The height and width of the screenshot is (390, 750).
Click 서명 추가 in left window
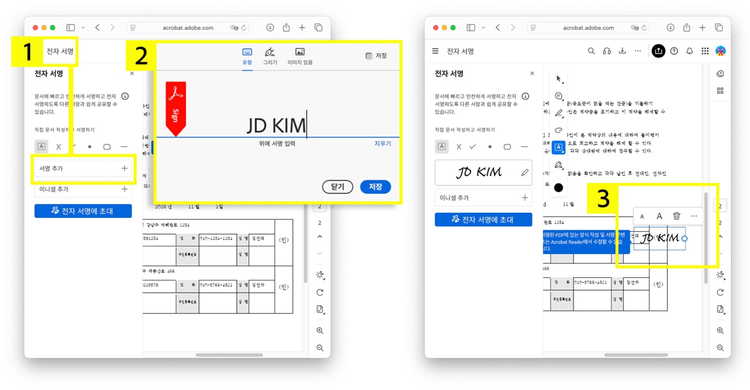point(83,168)
